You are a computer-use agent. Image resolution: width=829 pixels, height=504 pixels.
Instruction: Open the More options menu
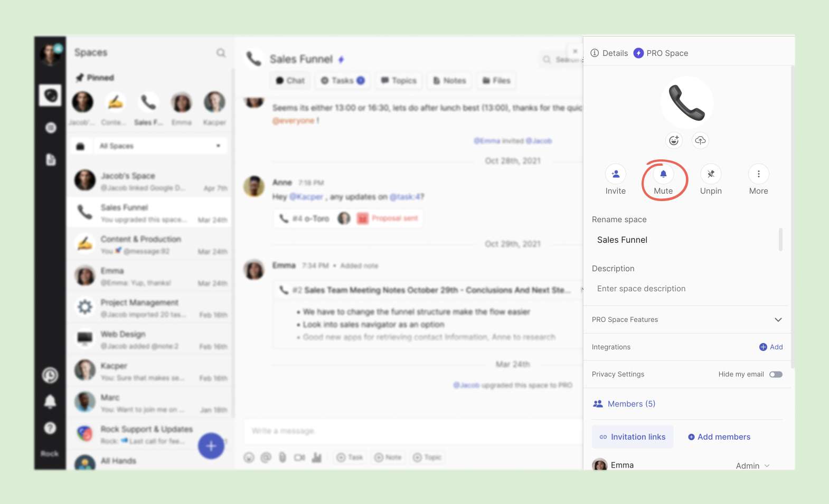758,174
